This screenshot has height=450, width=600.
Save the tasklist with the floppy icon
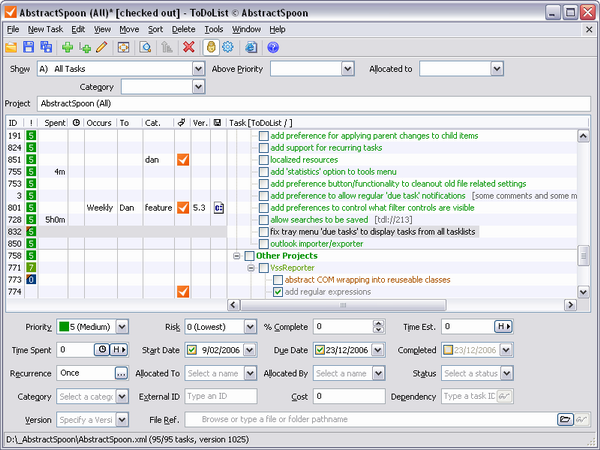pos(29,47)
